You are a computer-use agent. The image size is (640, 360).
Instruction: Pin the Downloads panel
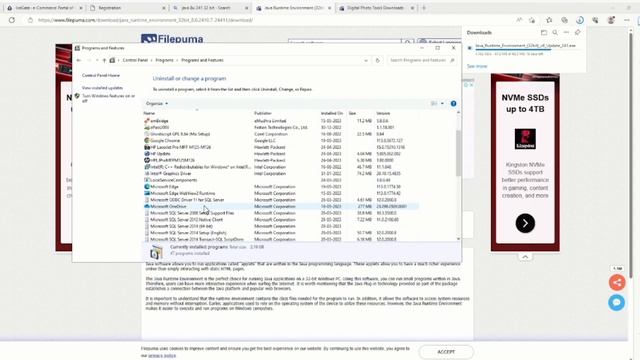pos(578,32)
